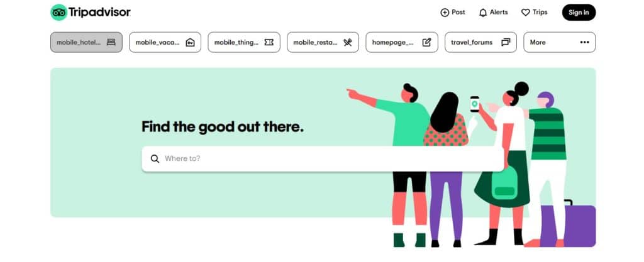Viewport: 644px width, 262px height.
Task: Open the Post link text
Action: click(x=458, y=13)
